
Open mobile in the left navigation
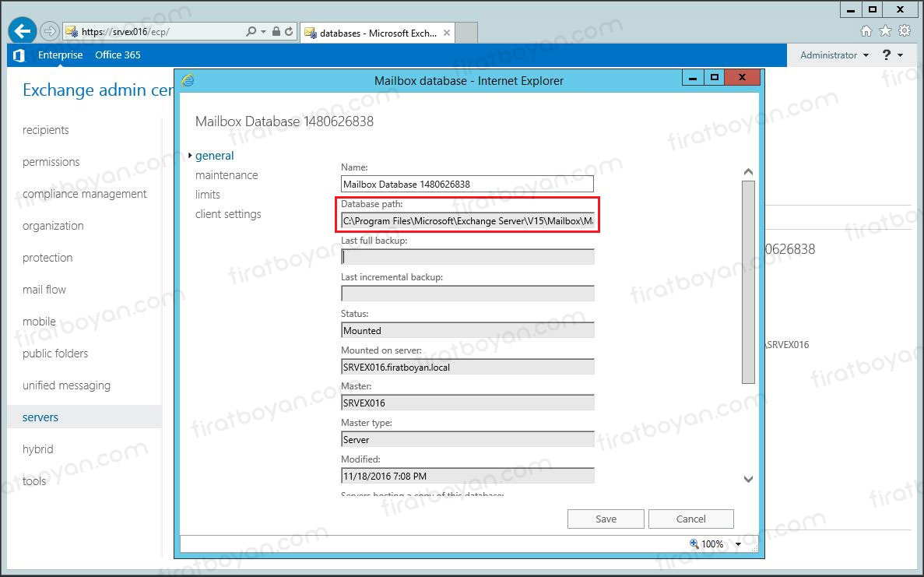point(39,322)
